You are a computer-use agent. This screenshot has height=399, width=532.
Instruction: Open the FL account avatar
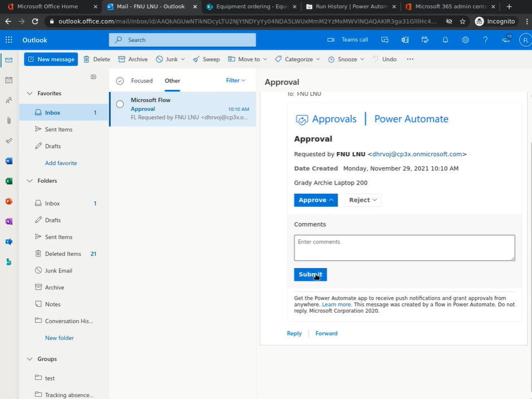click(x=525, y=40)
